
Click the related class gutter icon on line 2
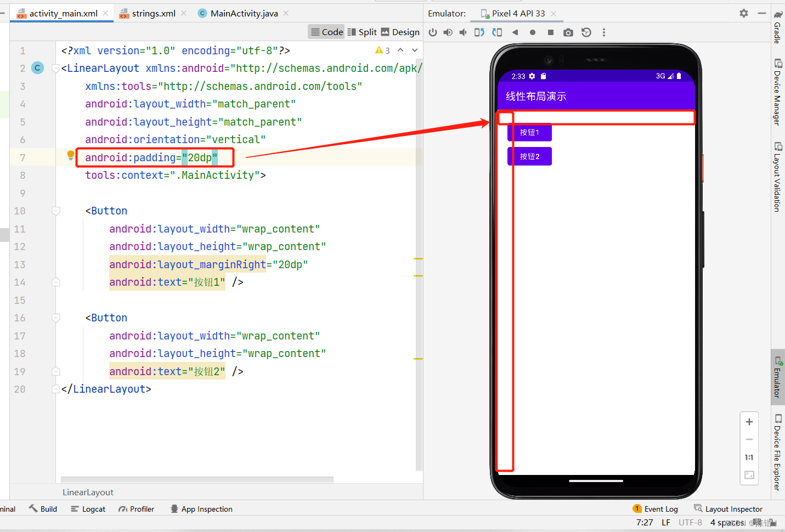pyautogui.click(x=37, y=68)
